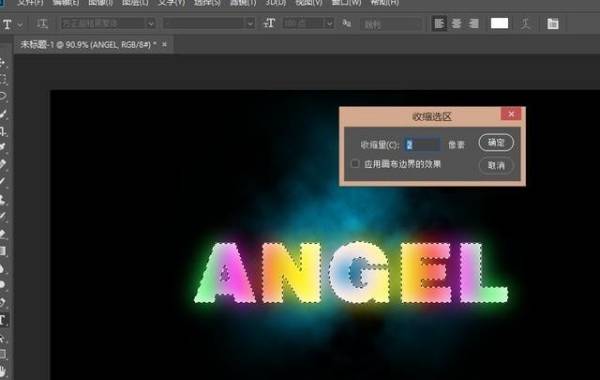This screenshot has width=600, height=380.
Task: Toggle the Character and Paragraph panels icon
Action: pos(553,24)
